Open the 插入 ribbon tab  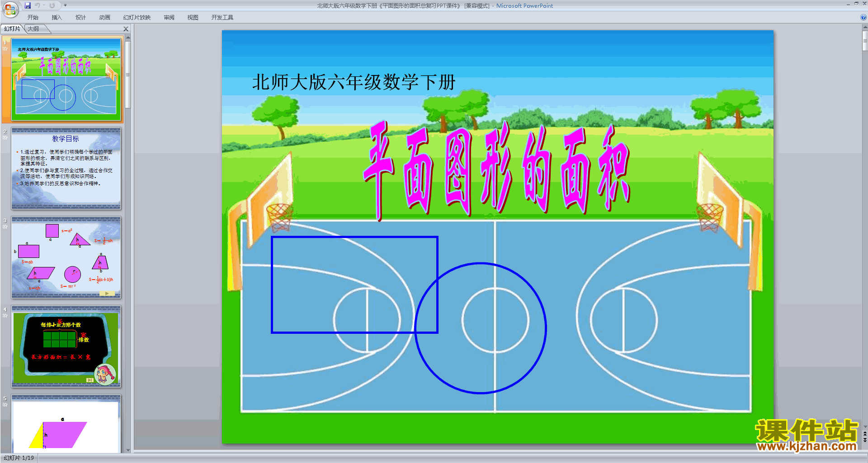[x=57, y=18]
